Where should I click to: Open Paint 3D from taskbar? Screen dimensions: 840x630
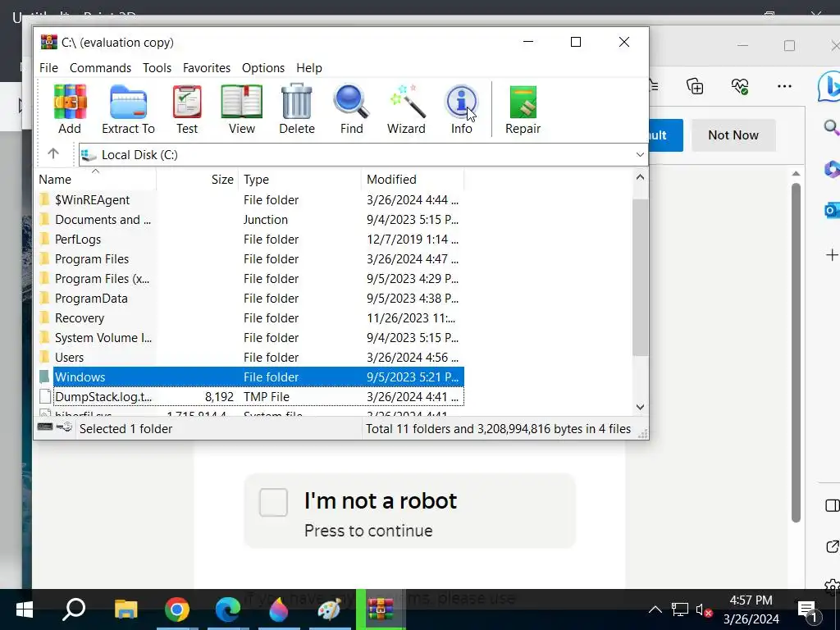click(x=279, y=609)
